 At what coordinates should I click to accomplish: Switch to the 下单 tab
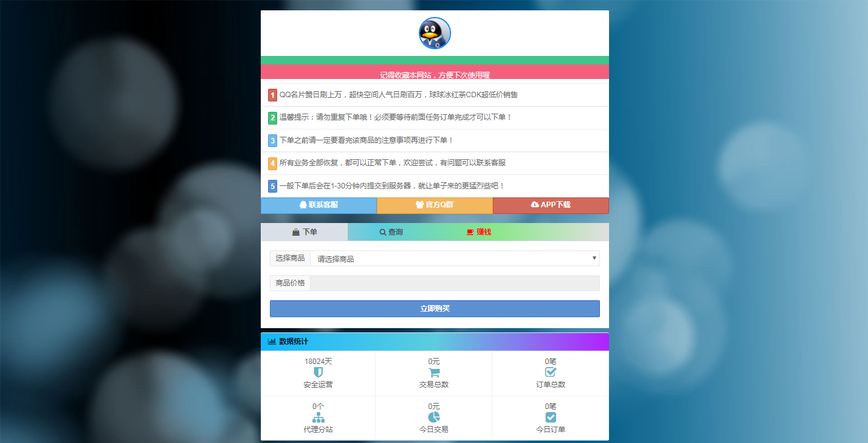(305, 232)
